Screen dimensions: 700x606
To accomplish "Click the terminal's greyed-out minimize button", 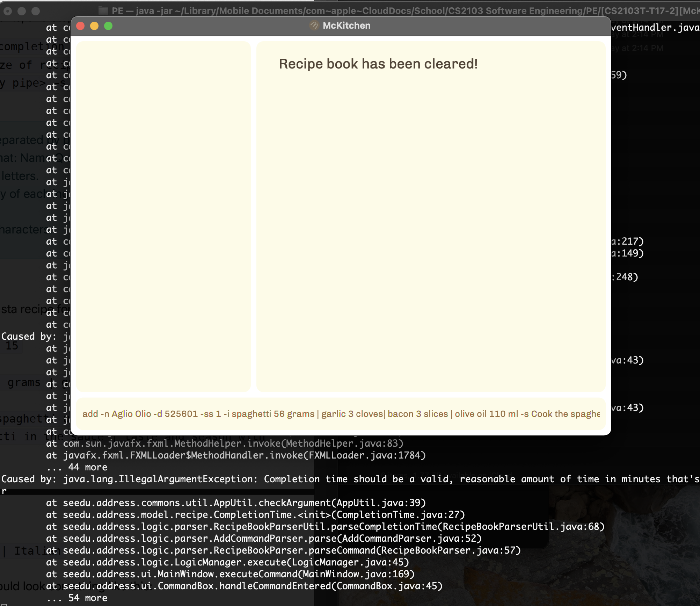I will (22, 11).
